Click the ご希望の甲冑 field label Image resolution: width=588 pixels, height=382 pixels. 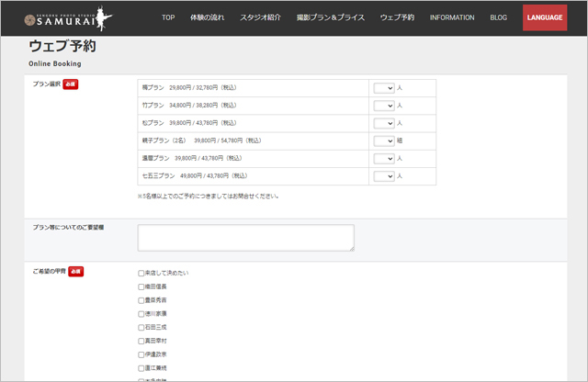(49, 271)
